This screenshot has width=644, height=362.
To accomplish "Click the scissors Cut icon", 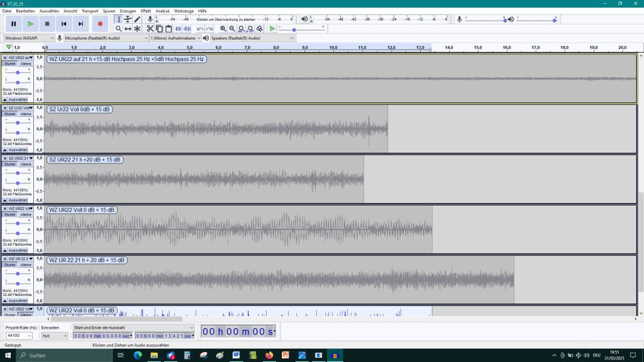I will (150, 29).
